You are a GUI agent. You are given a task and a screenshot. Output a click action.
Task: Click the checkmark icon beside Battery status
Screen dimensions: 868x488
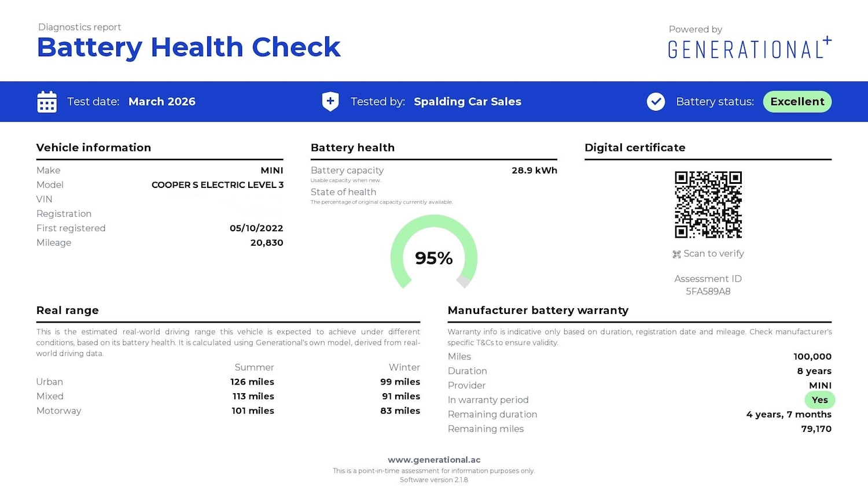pos(656,102)
